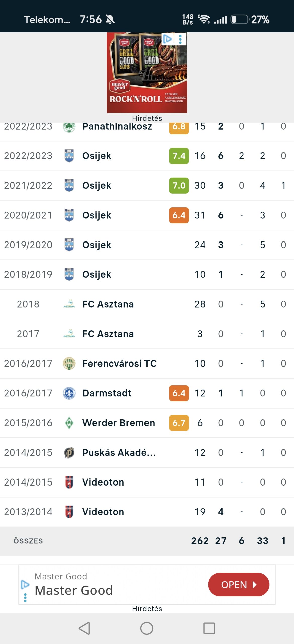This screenshot has height=644, width=294.
Task: Tap the Android back navigation button
Action: (x=84, y=628)
